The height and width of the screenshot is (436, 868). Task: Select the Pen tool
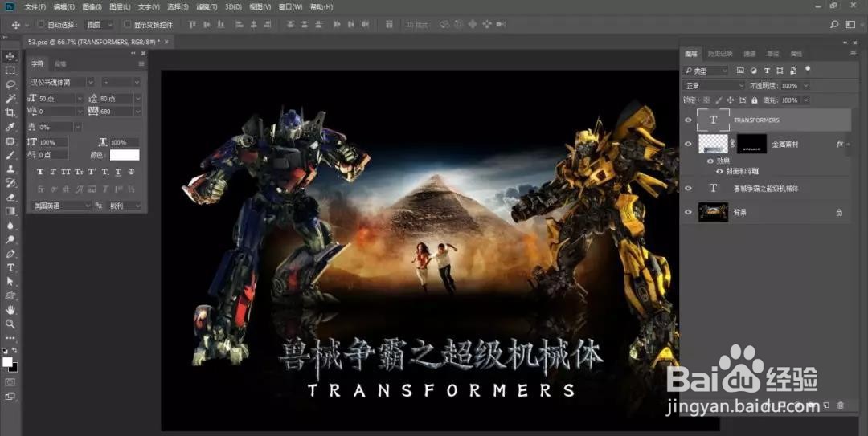tap(10, 254)
